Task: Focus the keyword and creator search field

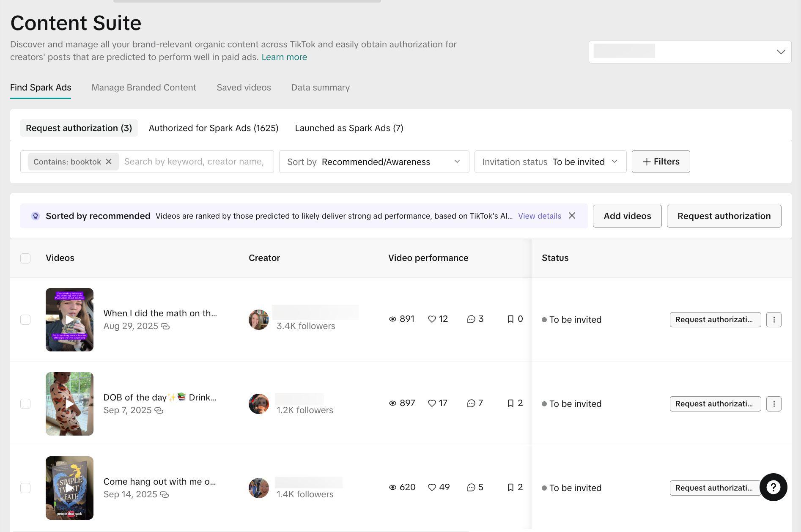Action: click(x=195, y=162)
